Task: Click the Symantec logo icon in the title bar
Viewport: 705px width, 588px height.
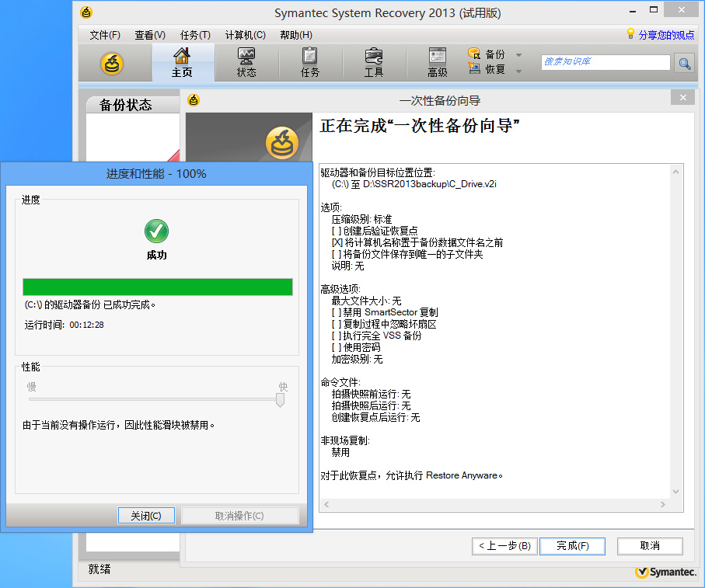Action: pos(86,12)
